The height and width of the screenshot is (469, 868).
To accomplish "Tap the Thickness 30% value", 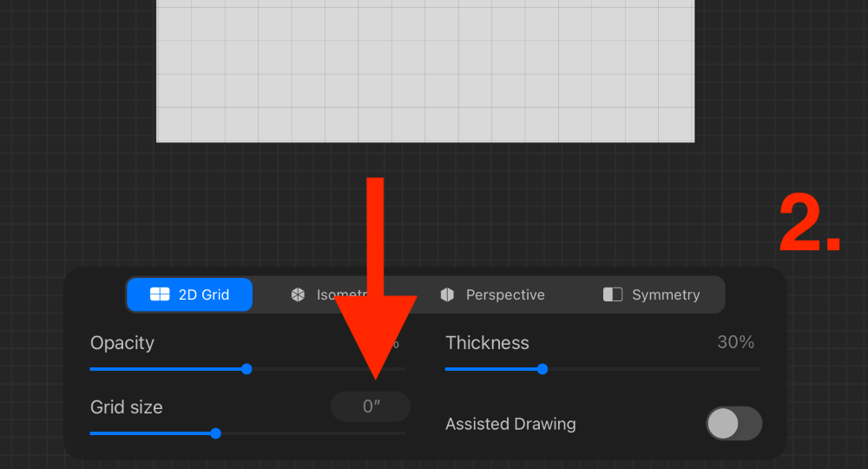I will point(735,342).
